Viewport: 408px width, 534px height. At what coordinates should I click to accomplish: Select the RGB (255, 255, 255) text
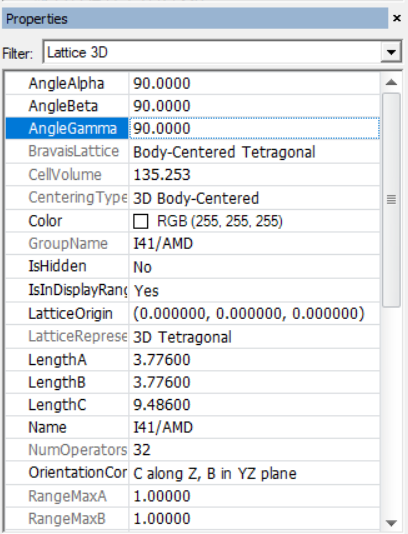[220, 221]
